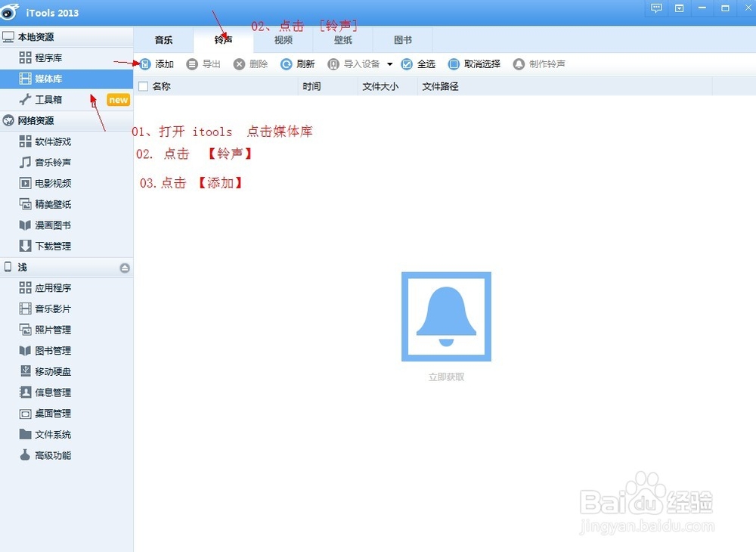Select the 刷新 (Refresh) toolbar icon

[298, 64]
